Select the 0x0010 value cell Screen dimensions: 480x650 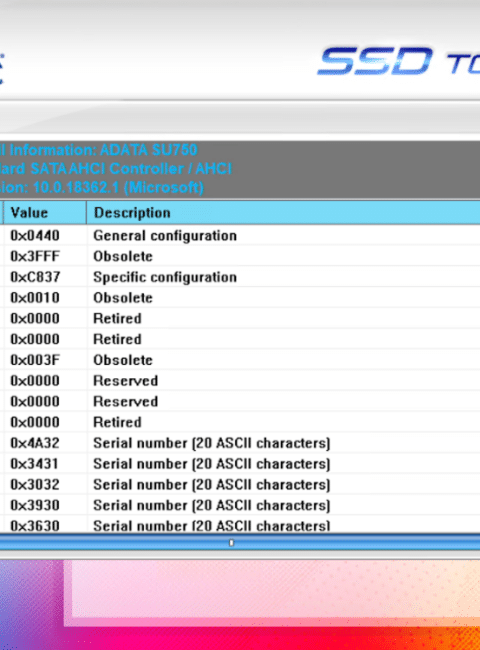[35, 298]
